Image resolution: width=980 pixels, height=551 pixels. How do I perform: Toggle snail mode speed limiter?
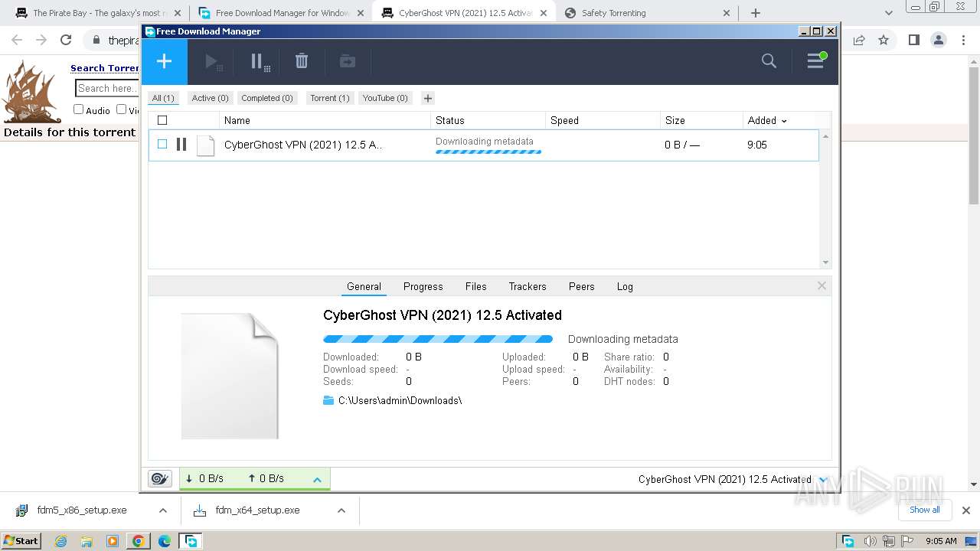coord(160,478)
